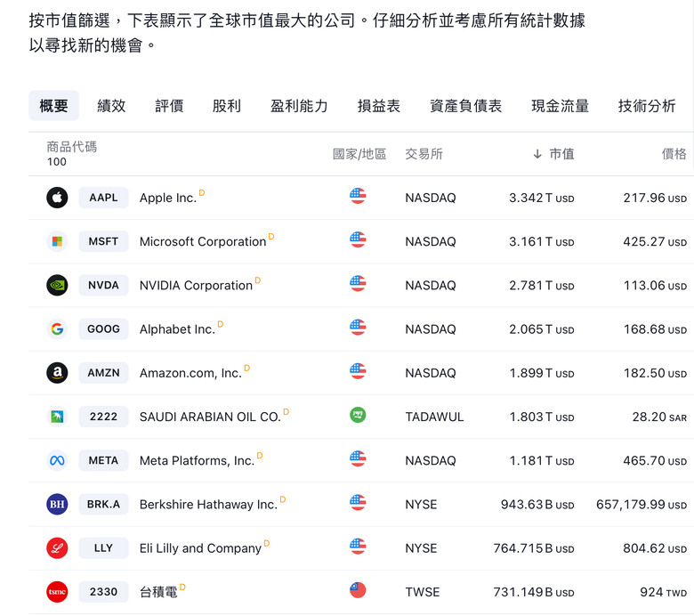This screenshot has width=694, height=616.
Task: Switch to the 績效 tab
Action: click(111, 106)
